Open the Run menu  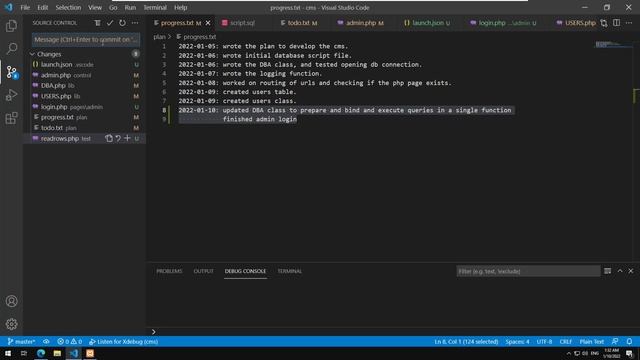(130, 7)
